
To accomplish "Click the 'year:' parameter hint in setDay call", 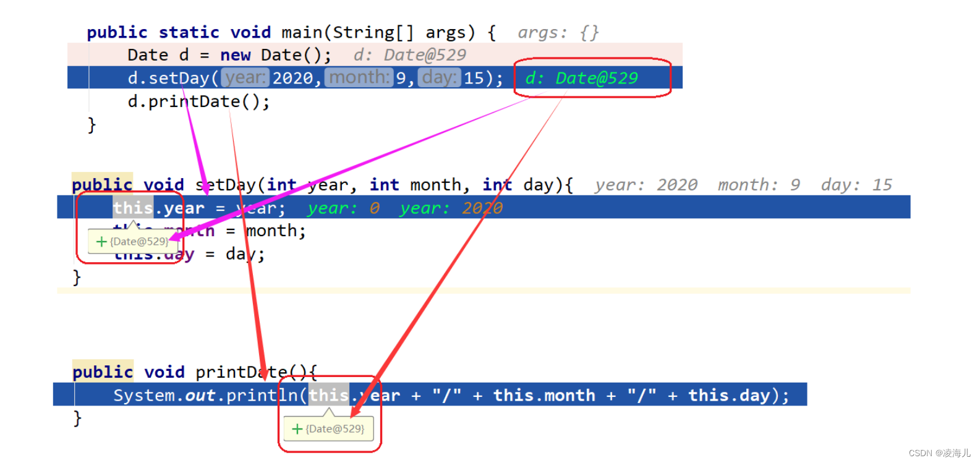I will tap(245, 78).
